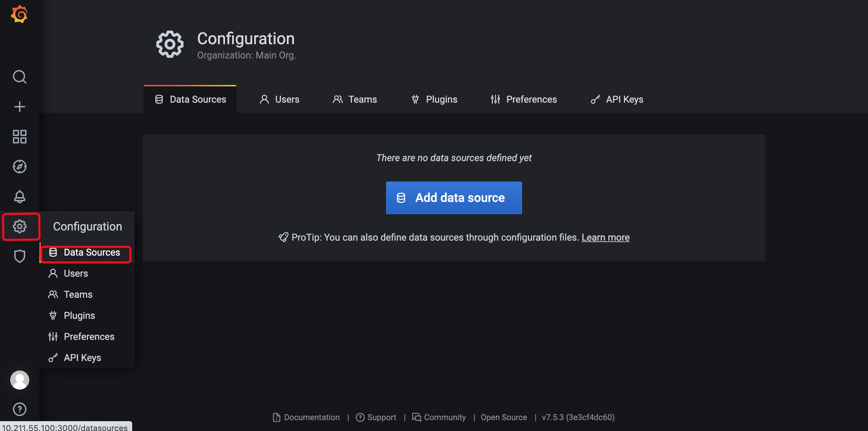Open the Alerting bell icon
The image size is (868, 431).
pos(19,196)
